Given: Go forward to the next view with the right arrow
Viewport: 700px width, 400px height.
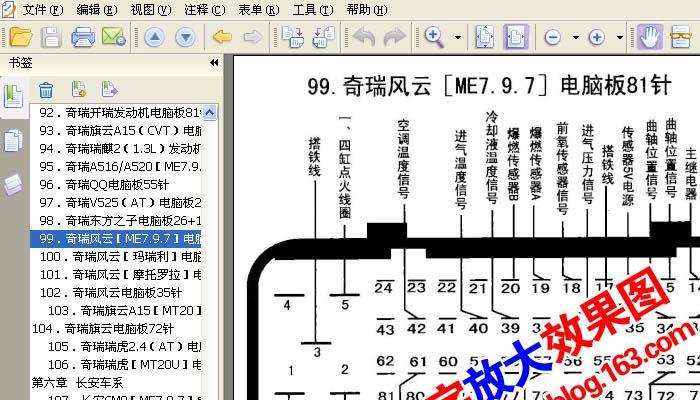Looking at the screenshot, I should 253,37.
